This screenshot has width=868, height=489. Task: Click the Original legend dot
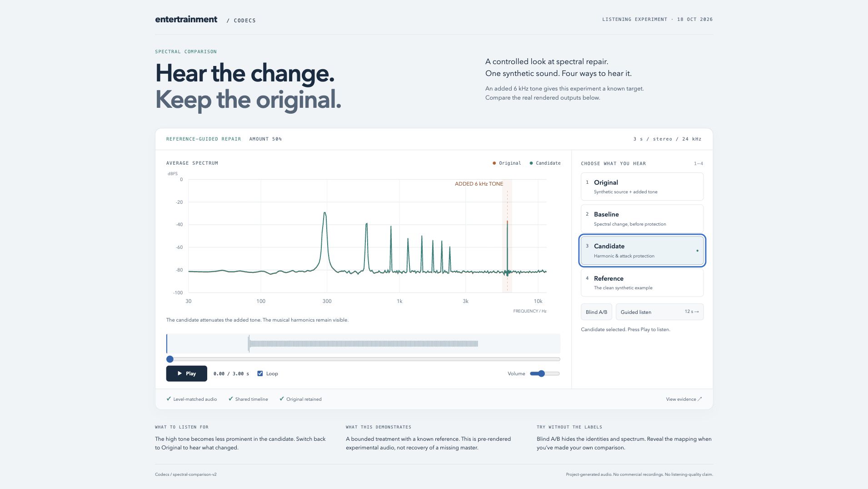494,163
